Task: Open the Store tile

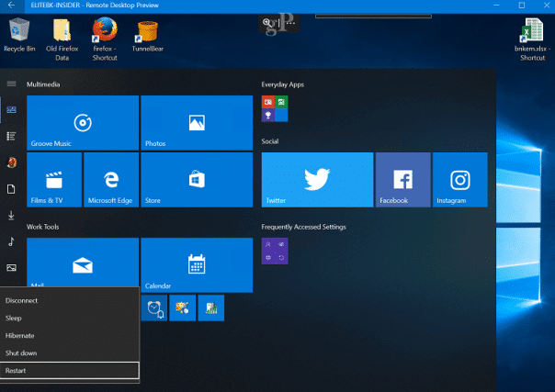Action: 197,180
